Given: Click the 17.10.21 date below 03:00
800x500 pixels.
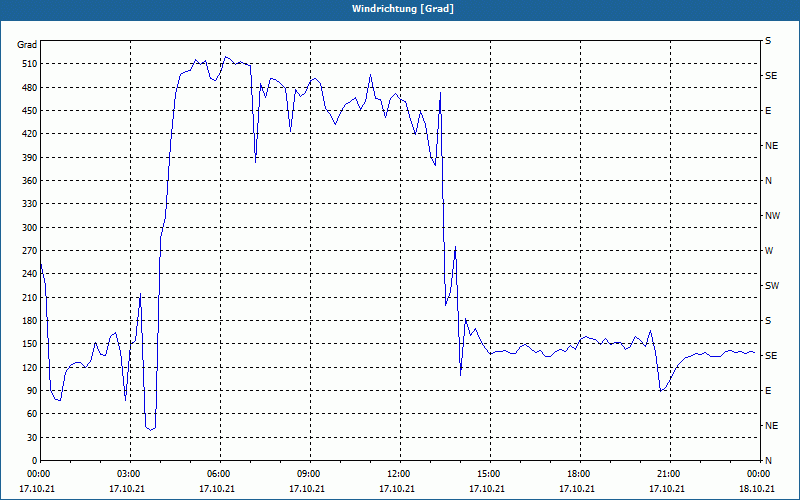Looking at the screenshot, I should click(x=127, y=489).
